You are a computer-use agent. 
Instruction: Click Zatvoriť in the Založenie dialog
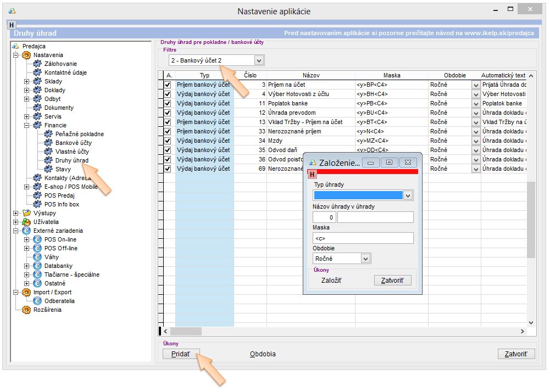tap(392, 280)
